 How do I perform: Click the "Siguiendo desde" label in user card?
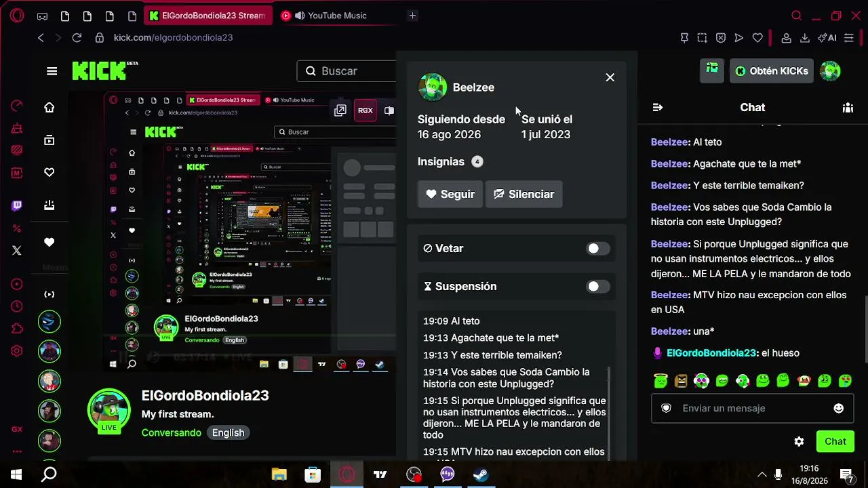tap(461, 119)
